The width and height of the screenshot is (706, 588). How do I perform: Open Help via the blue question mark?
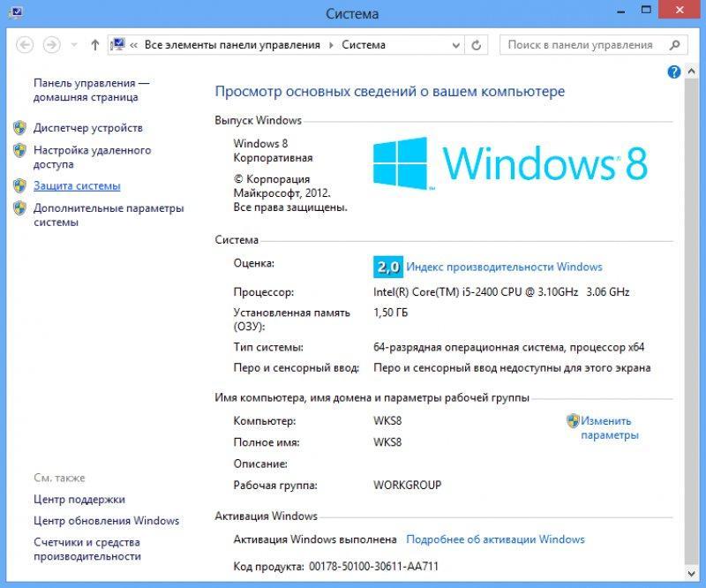[x=674, y=72]
